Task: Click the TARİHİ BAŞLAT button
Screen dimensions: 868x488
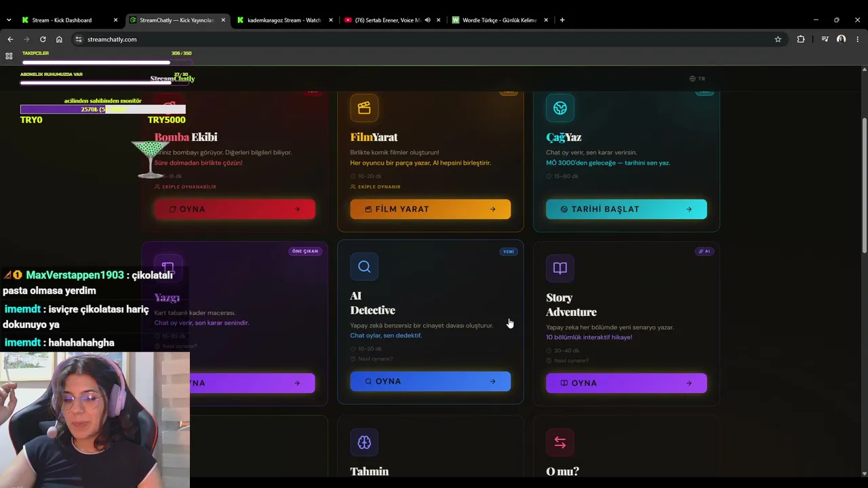Action: (x=627, y=209)
